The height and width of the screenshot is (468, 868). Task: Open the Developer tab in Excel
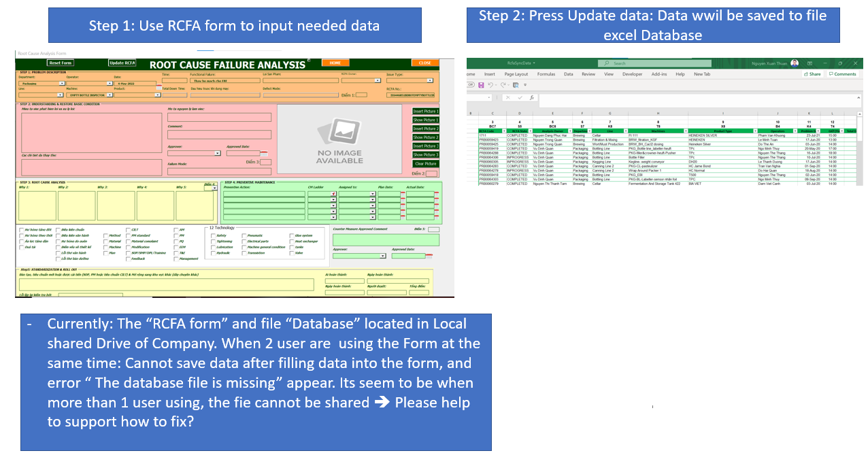(x=633, y=74)
